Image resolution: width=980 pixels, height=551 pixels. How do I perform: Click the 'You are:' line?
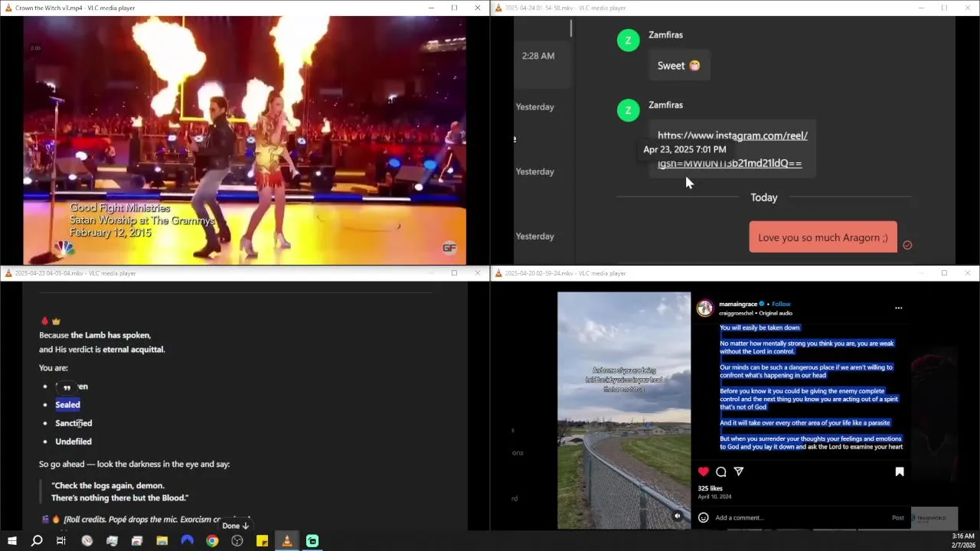54,368
